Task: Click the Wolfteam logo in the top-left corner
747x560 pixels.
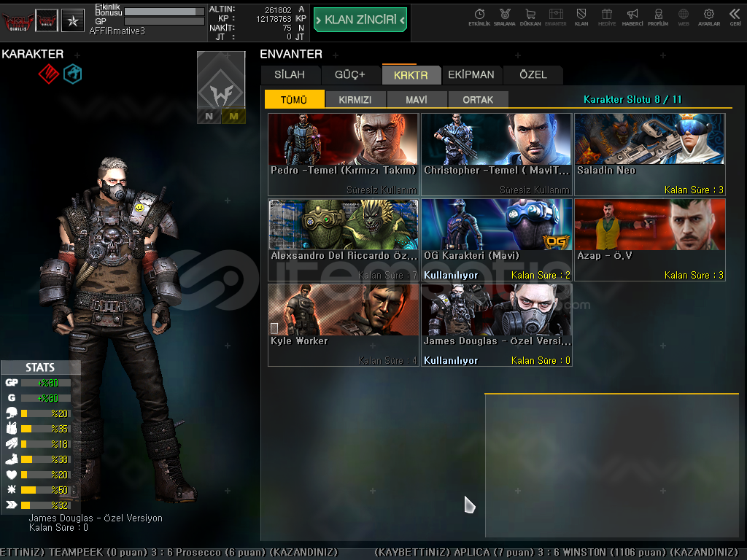Action: pos(18,21)
